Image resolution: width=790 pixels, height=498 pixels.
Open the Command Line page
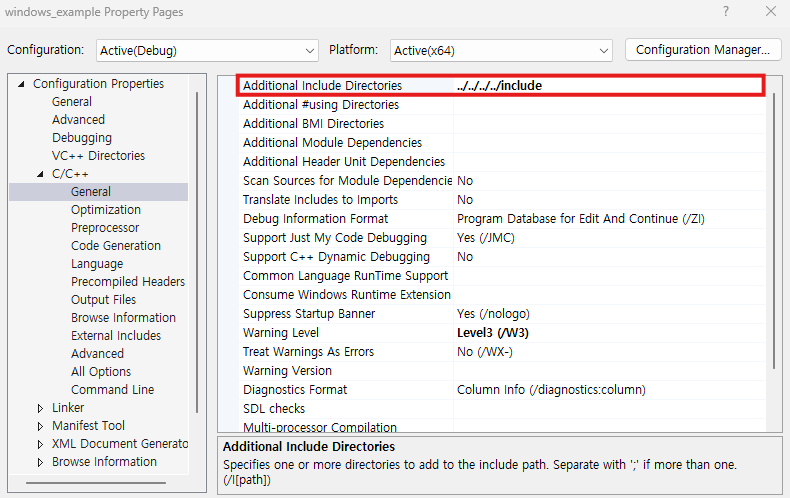(x=112, y=390)
